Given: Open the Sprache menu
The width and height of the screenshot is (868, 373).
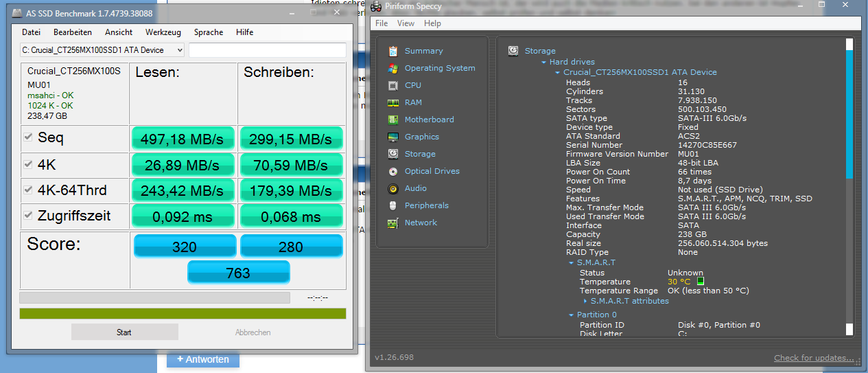Looking at the screenshot, I should [x=209, y=32].
